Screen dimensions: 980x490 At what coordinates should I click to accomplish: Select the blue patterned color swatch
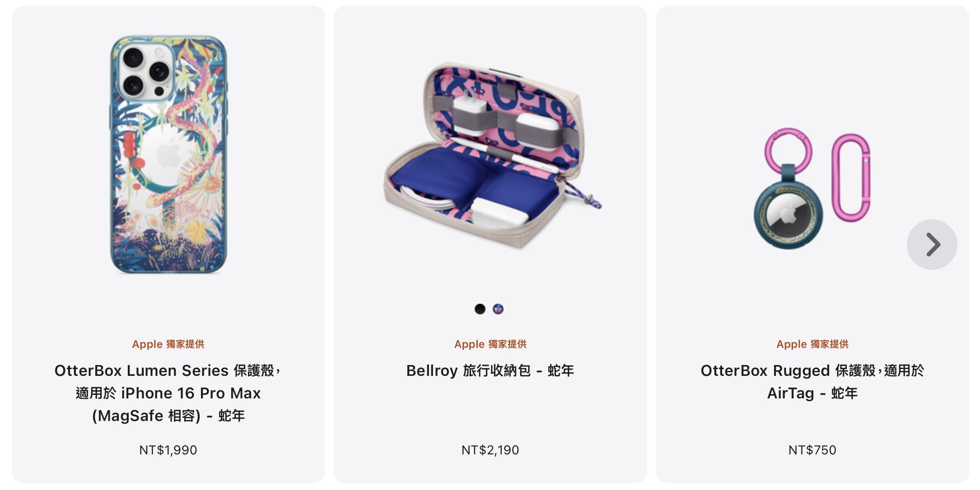click(498, 309)
